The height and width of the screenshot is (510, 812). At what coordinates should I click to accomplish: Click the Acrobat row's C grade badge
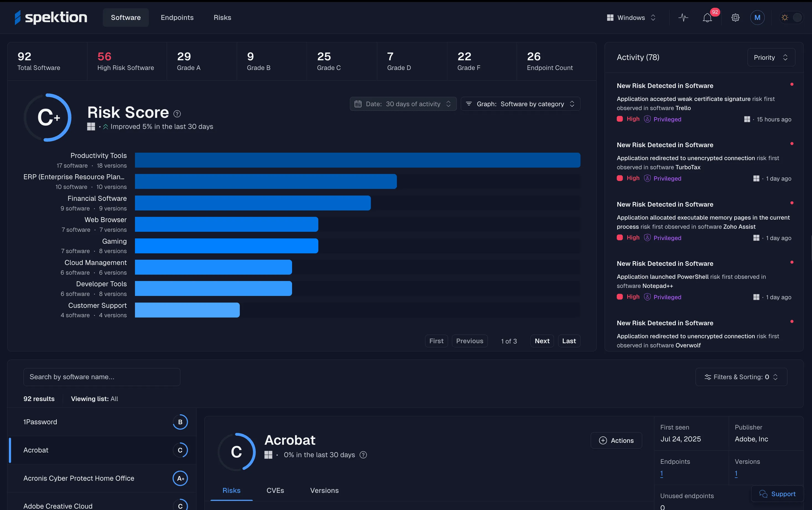[180, 450]
